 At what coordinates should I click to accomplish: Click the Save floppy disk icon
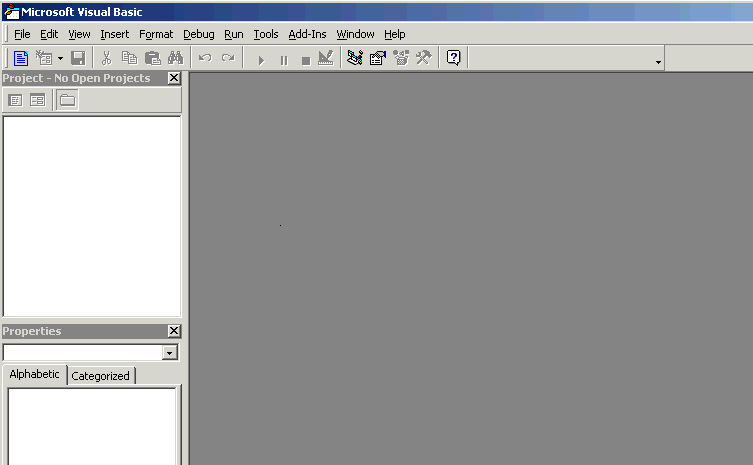[78, 58]
